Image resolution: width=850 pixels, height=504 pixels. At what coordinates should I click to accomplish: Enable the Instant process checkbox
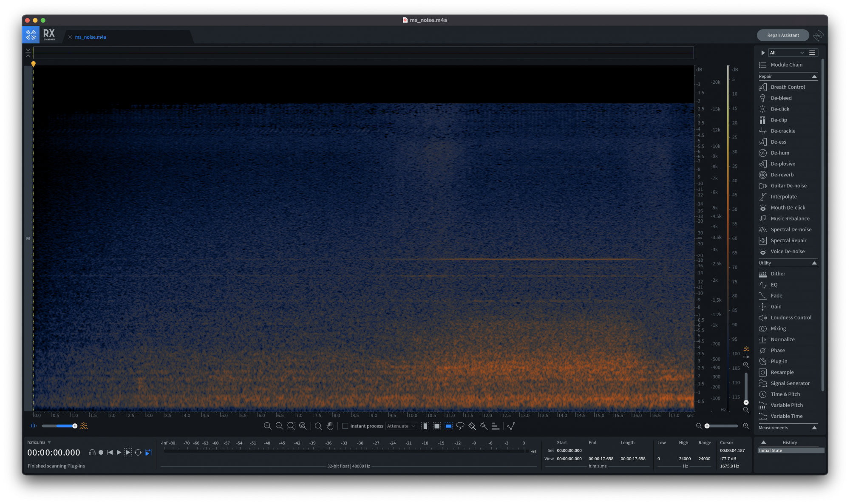click(x=345, y=426)
